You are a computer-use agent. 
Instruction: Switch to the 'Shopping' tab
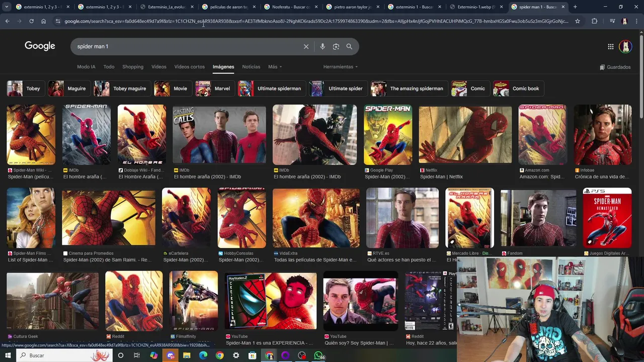click(x=133, y=67)
